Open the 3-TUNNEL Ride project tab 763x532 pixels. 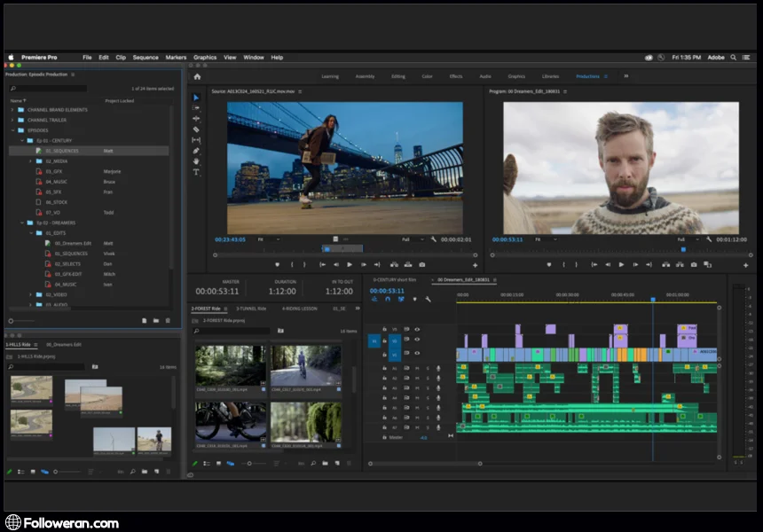(249, 309)
